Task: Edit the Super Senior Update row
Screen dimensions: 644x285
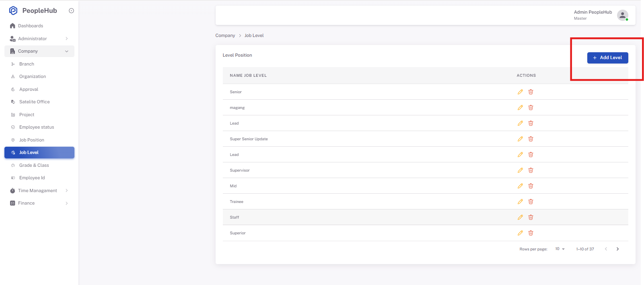Action: tap(520, 139)
